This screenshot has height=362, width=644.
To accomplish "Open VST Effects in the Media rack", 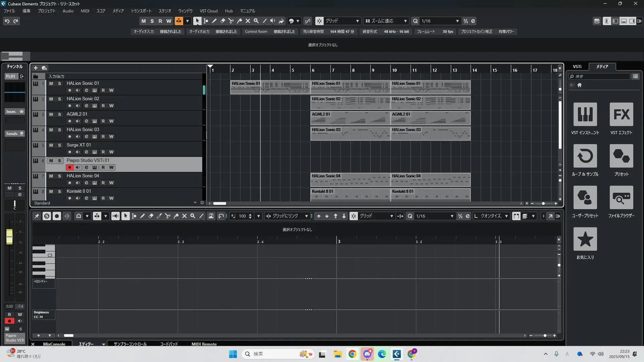I will [x=621, y=115].
